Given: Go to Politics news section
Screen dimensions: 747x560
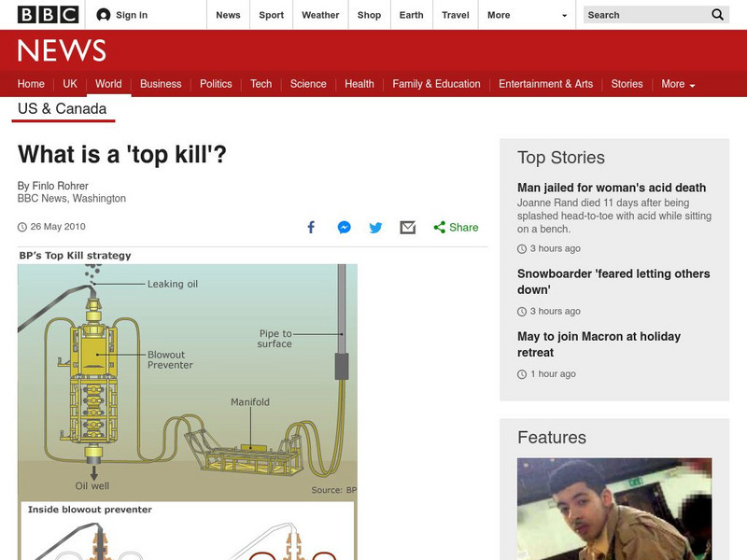Looking at the screenshot, I should (x=216, y=84).
